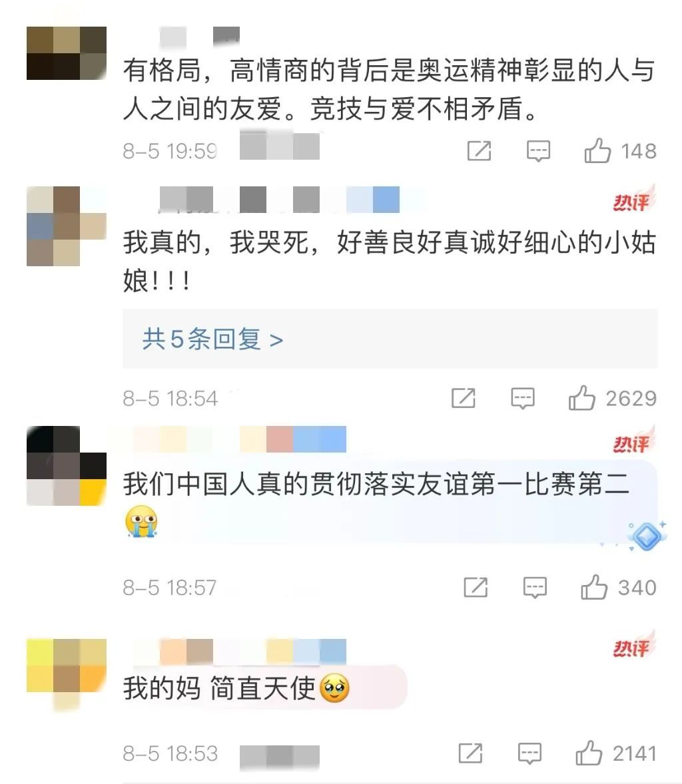Like the comment with 2629 likes
The width and height of the screenshot is (682, 784).
pyautogui.click(x=581, y=399)
